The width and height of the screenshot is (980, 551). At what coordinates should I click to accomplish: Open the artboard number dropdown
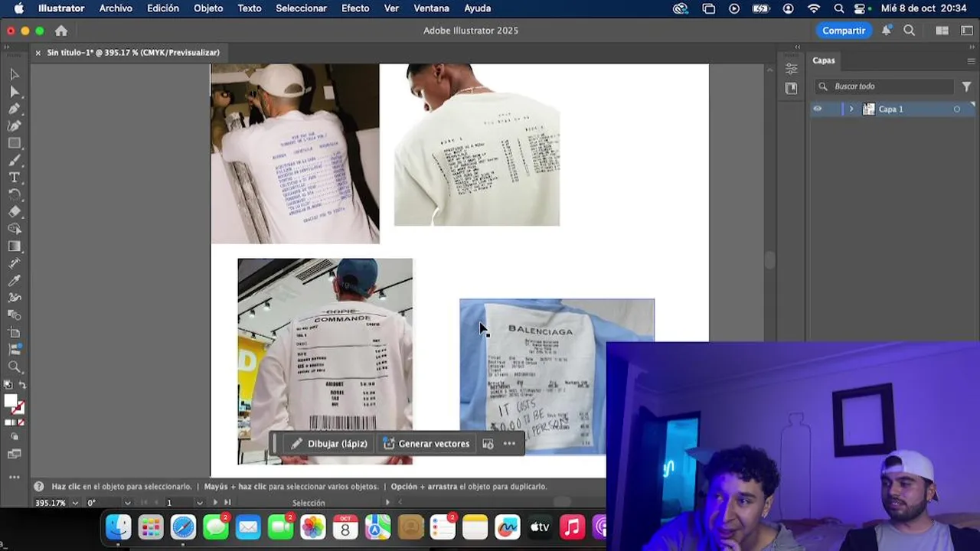tap(199, 503)
